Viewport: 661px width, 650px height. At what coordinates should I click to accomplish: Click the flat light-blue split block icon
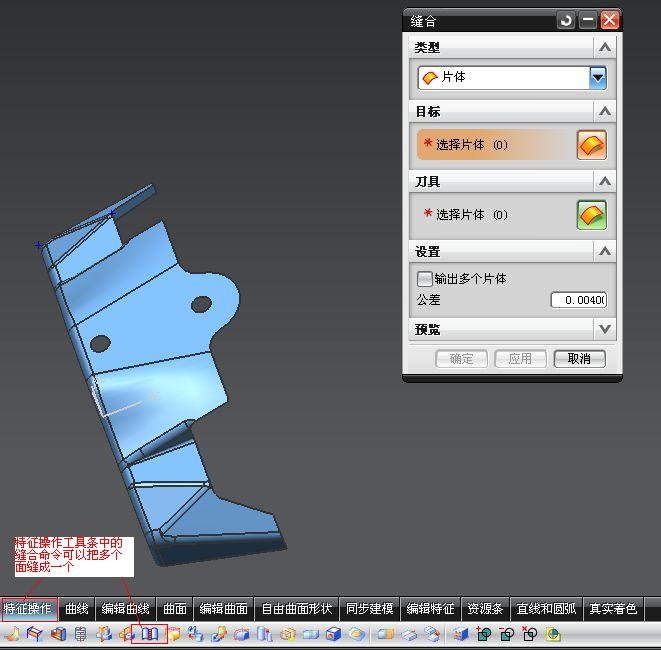[310, 634]
